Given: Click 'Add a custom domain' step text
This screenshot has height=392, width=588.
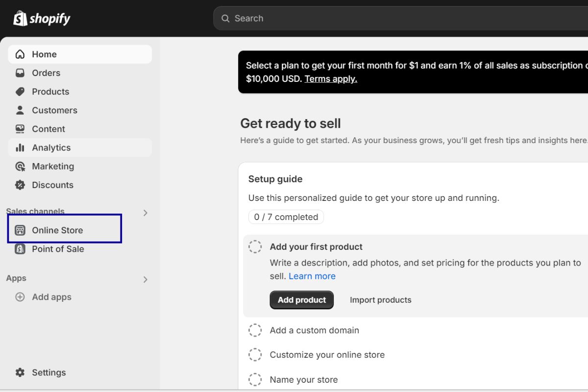Looking at the screenshot, I should (315, 330).
